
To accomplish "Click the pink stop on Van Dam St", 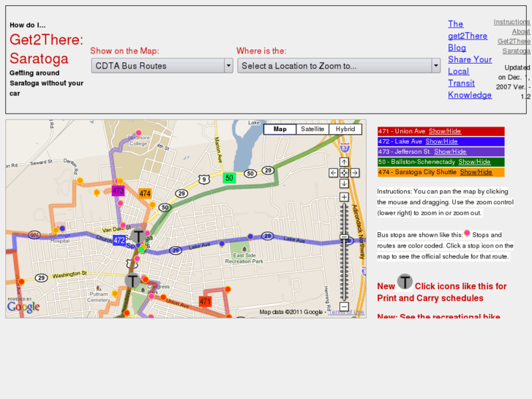I will (123, 225).
